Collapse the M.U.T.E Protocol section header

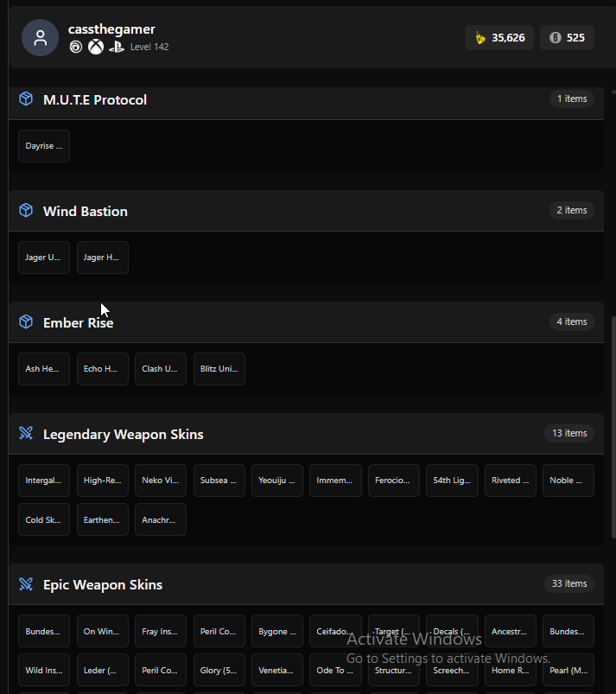306,99
